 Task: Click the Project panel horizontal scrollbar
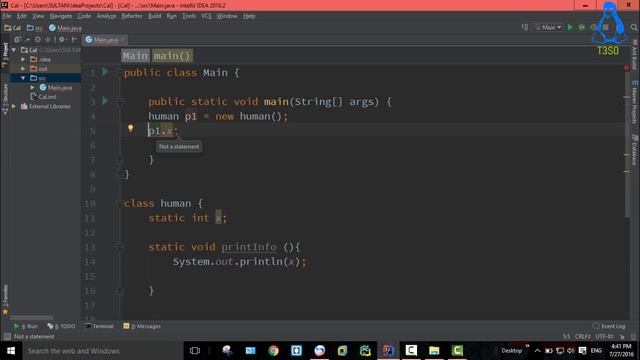[31, 317]
